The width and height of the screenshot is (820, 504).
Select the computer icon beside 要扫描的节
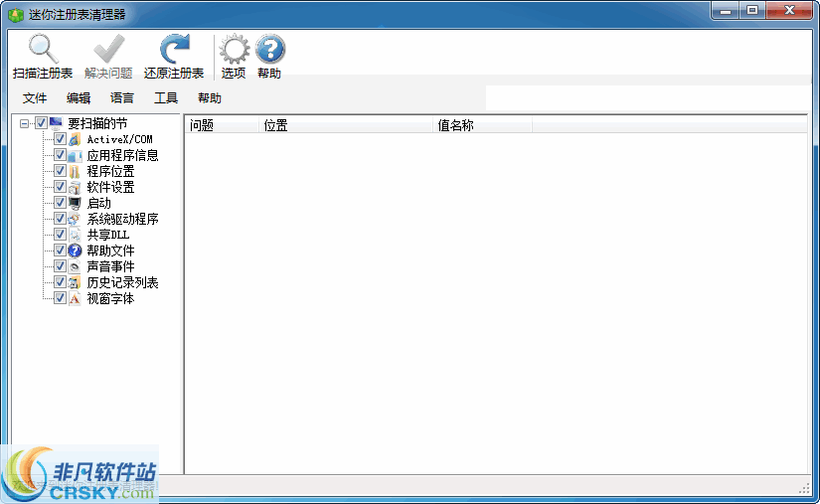click(x=56, y=123)
